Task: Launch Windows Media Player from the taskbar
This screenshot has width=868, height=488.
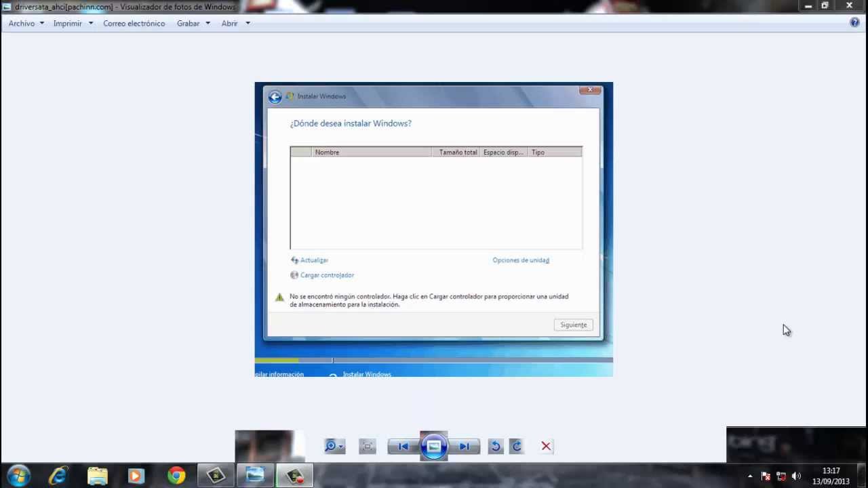Action: [x=136, y=476]
